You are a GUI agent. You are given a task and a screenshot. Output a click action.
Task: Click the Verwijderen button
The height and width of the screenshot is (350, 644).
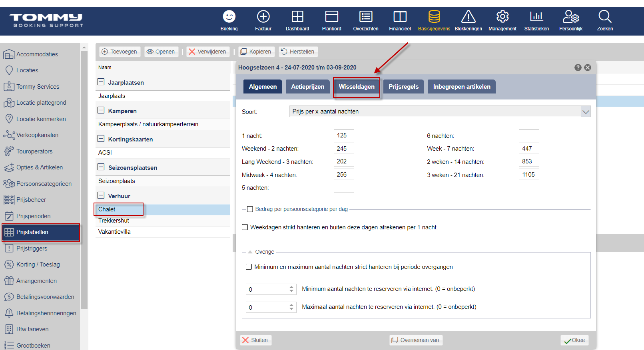207,52
